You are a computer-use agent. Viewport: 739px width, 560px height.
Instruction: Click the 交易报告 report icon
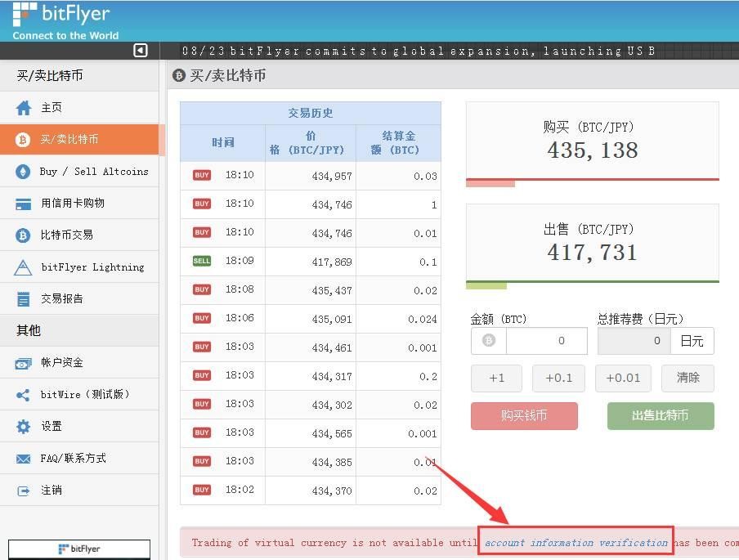(24, 299)
